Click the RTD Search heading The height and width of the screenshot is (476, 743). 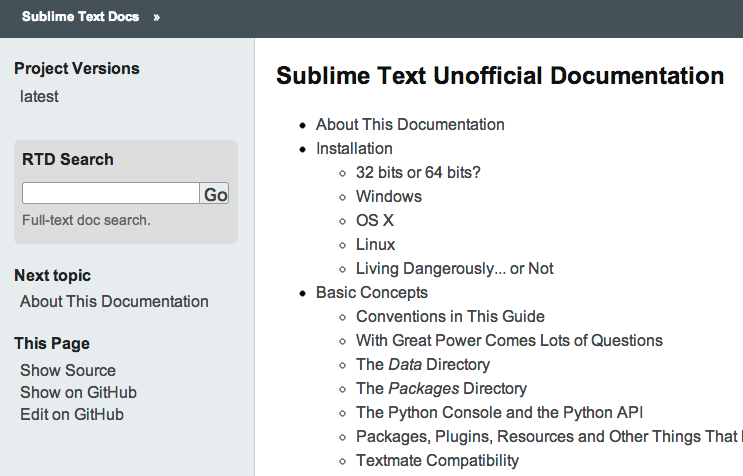(x=68, y=159)
